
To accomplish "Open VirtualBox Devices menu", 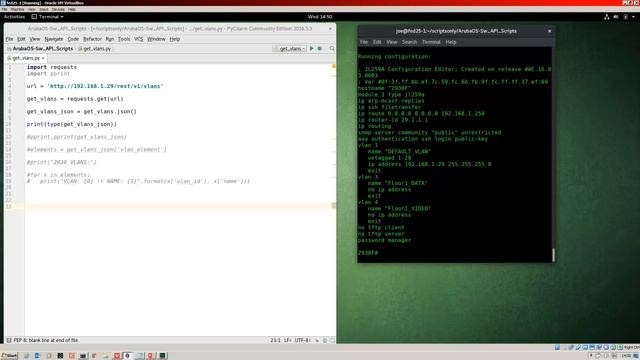I will tap(58, 9).
